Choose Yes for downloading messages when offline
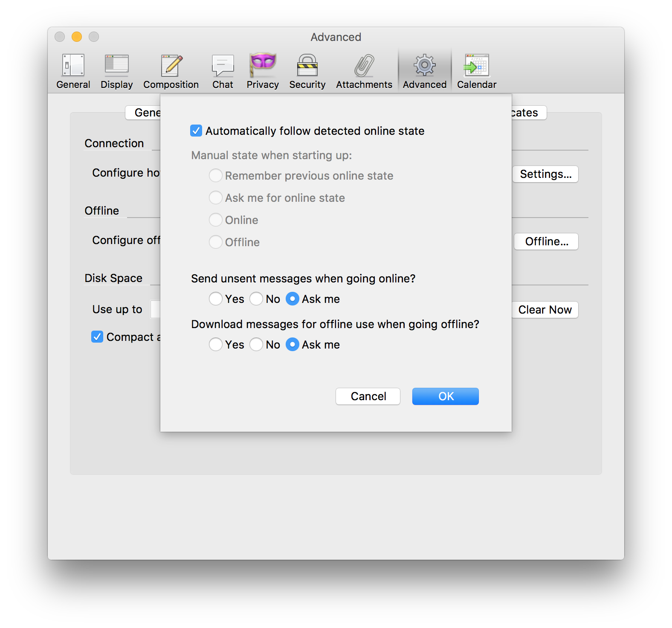The image size is (672, 628). click(x=216, y=344)
